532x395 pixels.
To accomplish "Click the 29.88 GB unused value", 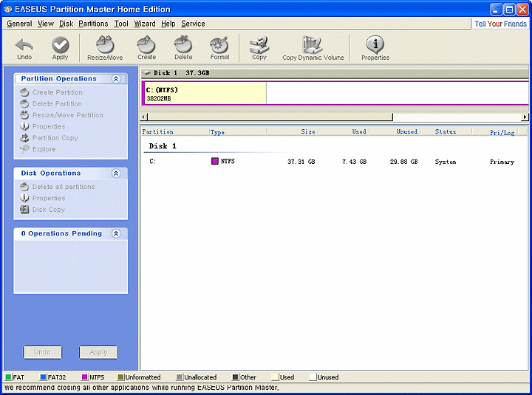I will [x=403, y=162].
